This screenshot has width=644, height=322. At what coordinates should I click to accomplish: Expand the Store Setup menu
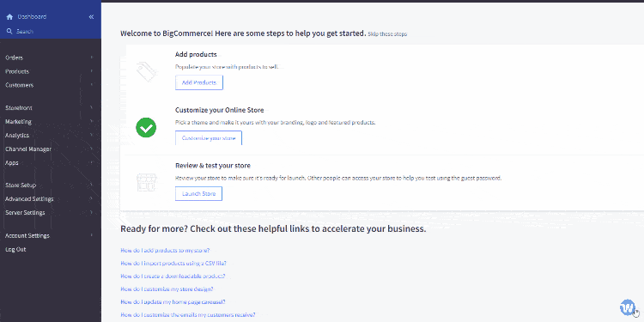51,185
